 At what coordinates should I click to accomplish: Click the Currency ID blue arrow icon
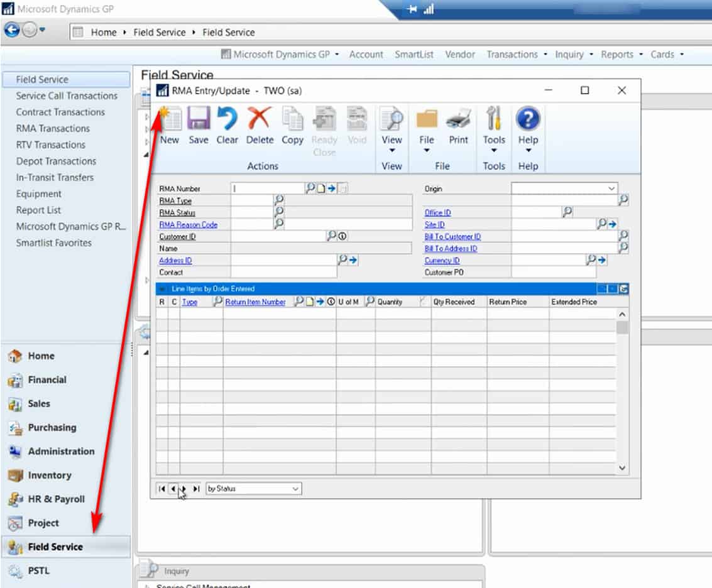pyautogui.click(x=601, y=259)
